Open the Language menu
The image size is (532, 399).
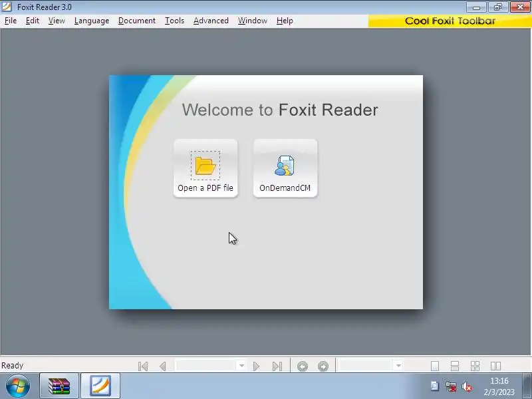tap(92, 21)
